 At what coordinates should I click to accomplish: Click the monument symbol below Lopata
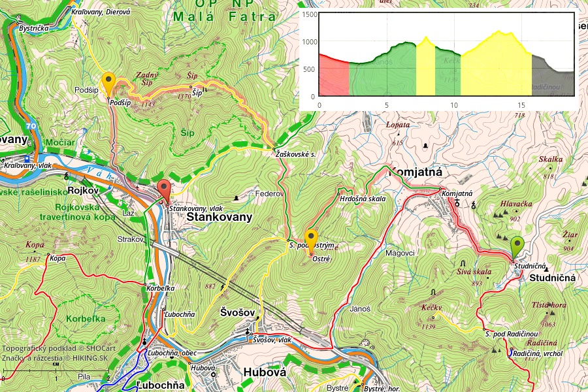[x=426, y=145]
